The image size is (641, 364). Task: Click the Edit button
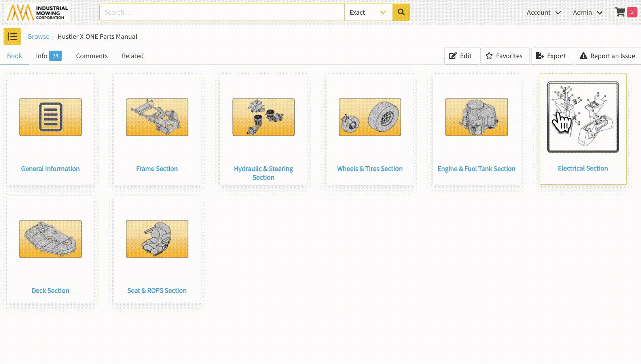point(461,56)
